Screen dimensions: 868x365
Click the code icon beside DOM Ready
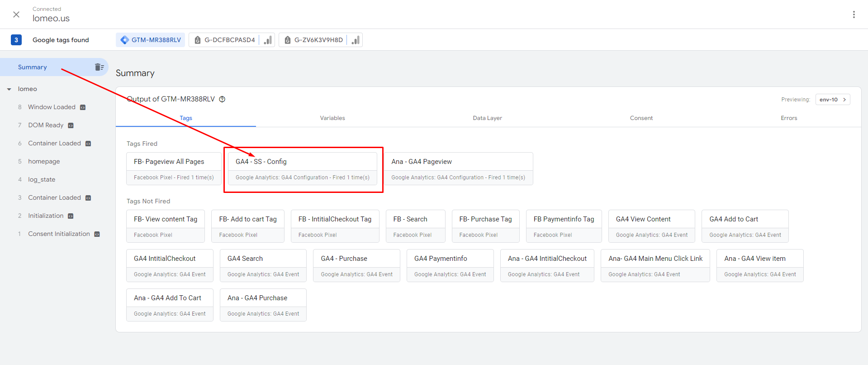(x=71, y=125)
